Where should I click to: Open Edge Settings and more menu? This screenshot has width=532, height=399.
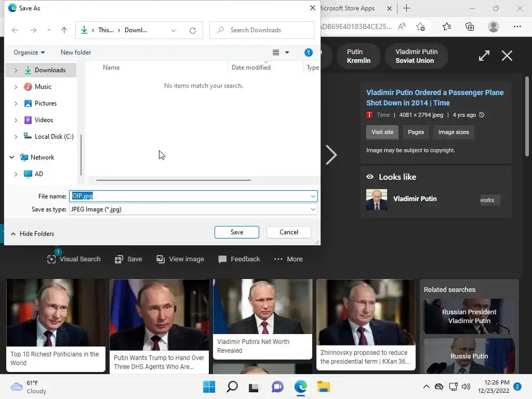pos(517,26)
